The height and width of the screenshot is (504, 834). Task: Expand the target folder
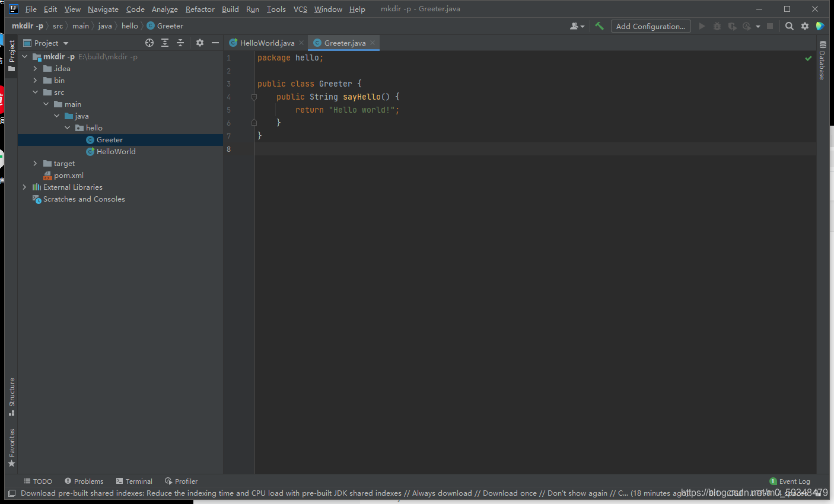[x=35, y=163]
